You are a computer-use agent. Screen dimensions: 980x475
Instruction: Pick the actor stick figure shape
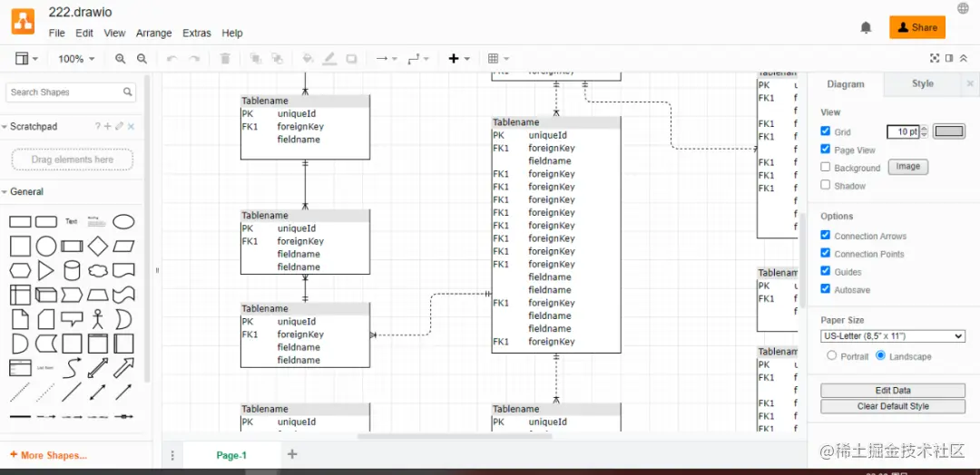click(x=97, y=319)
